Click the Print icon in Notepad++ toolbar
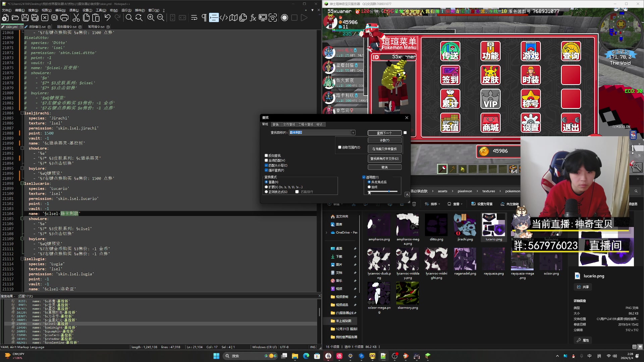644x362 pixels. [64, 18]
